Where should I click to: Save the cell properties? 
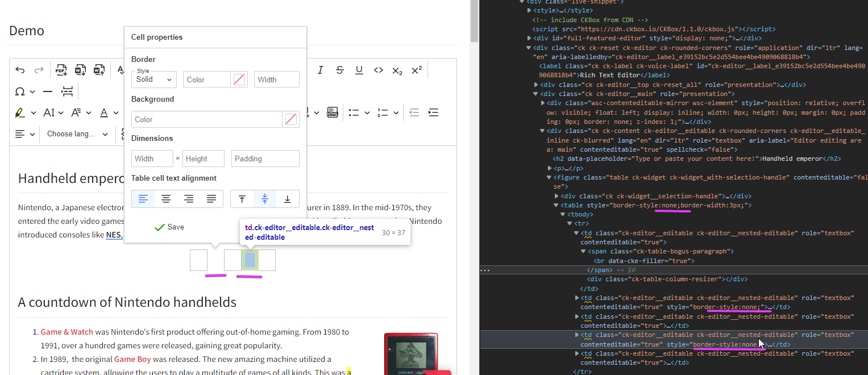click(x=169, y=227)
